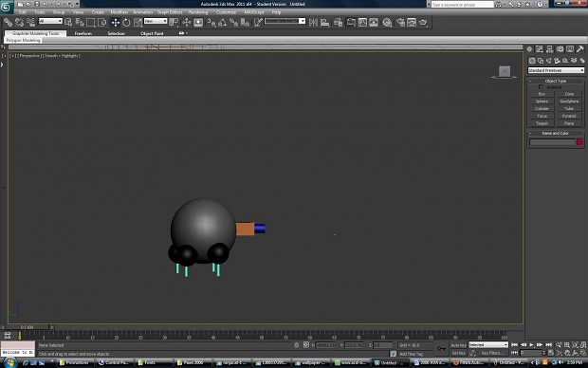Click the Align tool icon
The image size is (588, 368).
(324, 23)
